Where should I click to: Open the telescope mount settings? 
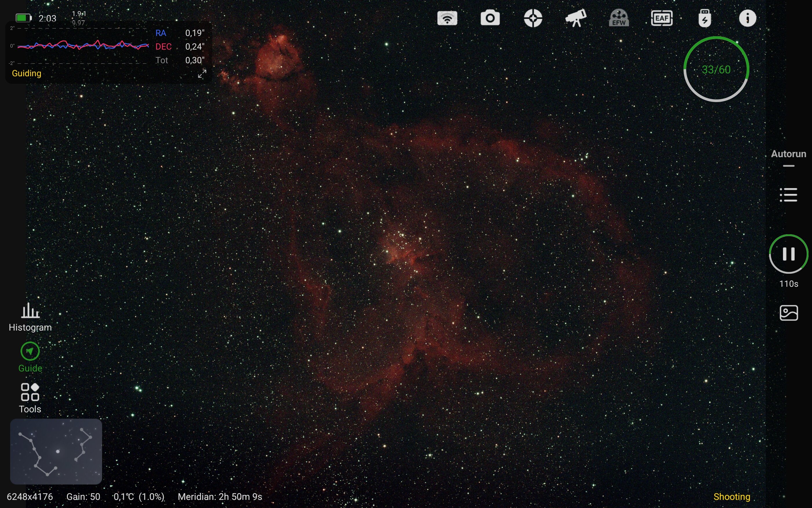[576, 18]
